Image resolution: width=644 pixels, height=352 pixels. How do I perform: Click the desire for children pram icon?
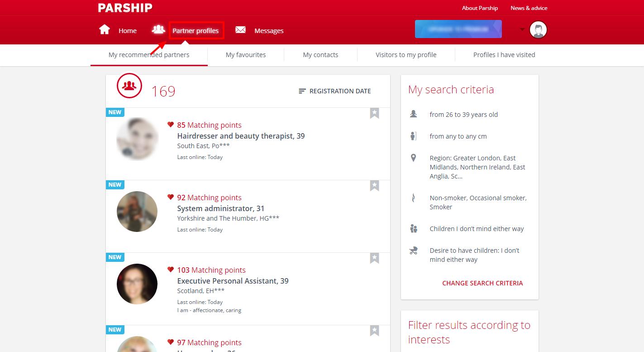tap(413, 250)
